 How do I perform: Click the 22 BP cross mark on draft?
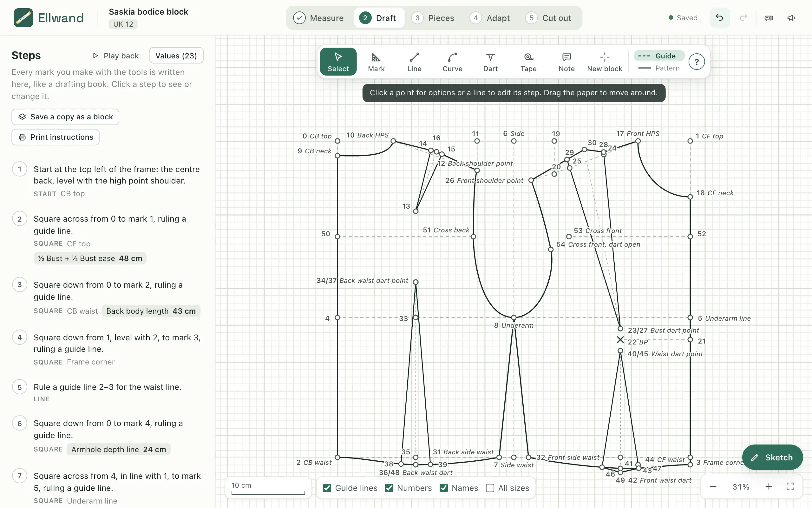click(620, 340)
